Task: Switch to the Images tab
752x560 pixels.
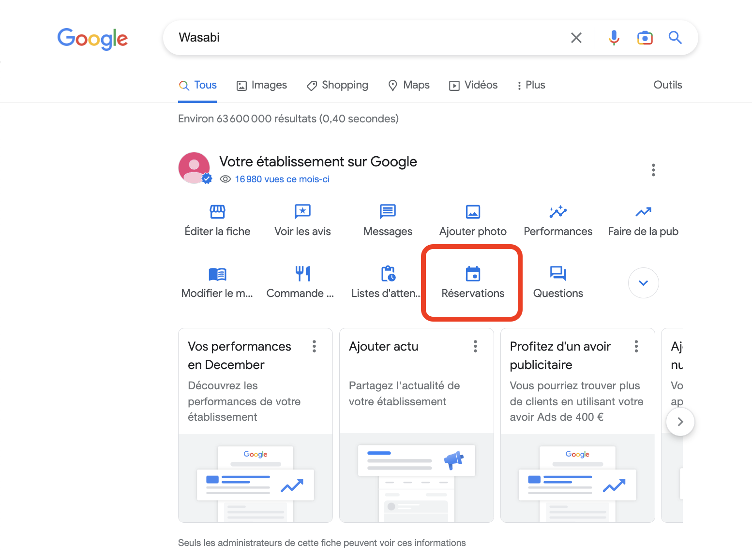Action: pyautogui.click(x=261, y=85)
